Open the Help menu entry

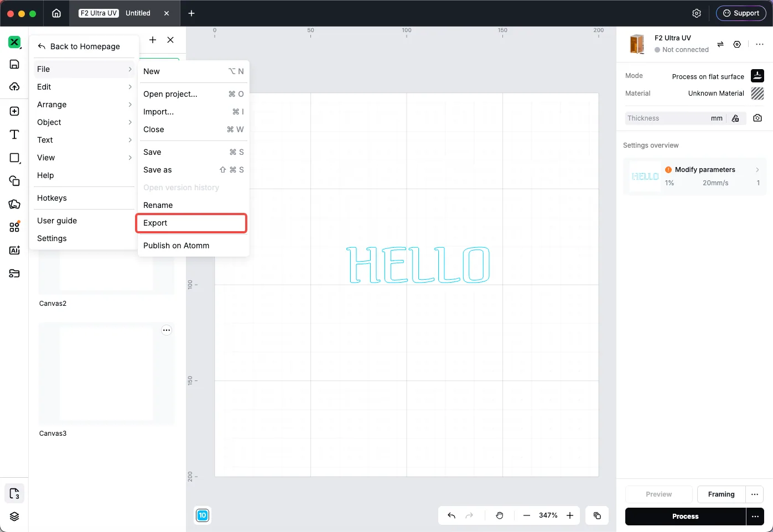tap(84, 175)
